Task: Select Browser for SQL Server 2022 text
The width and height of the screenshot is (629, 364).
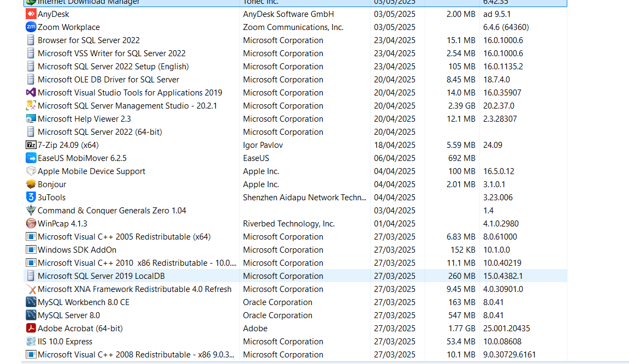Action: click(88, 40)
